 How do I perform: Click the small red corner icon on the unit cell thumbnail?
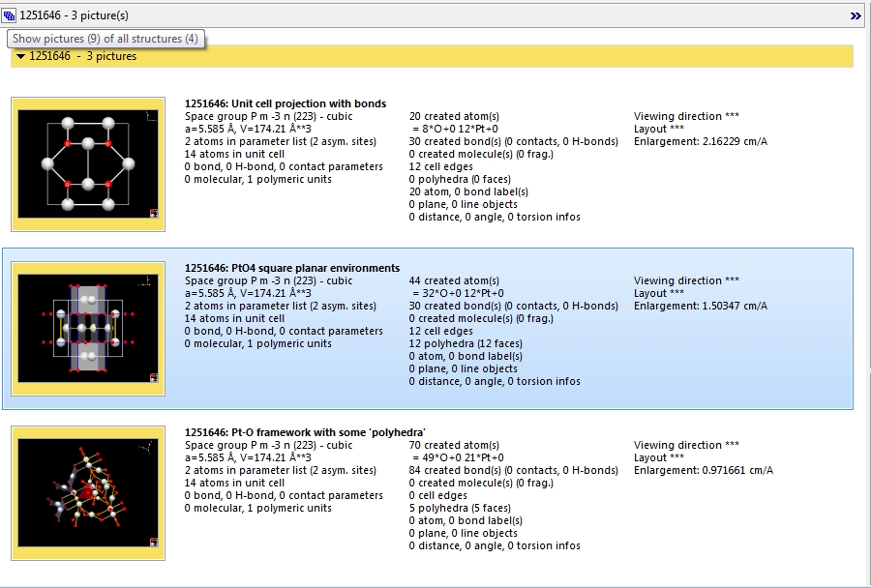coord(154,214)
